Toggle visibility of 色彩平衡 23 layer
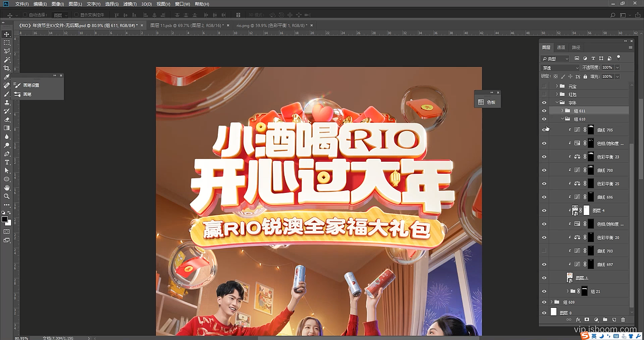 544,157
